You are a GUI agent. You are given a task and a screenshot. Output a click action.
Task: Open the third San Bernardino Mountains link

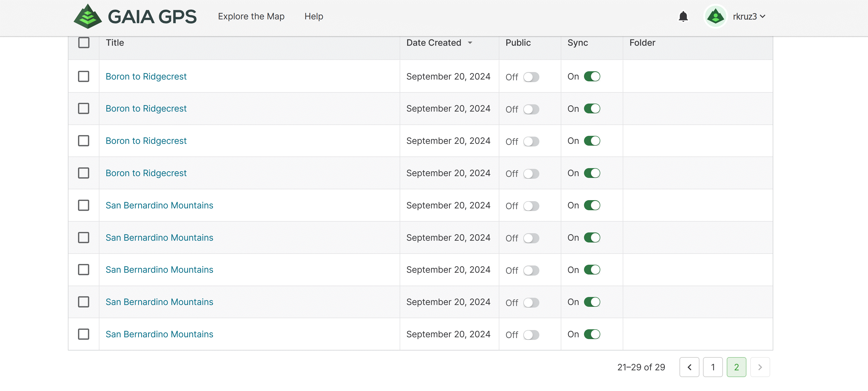(x=159, y=270)
